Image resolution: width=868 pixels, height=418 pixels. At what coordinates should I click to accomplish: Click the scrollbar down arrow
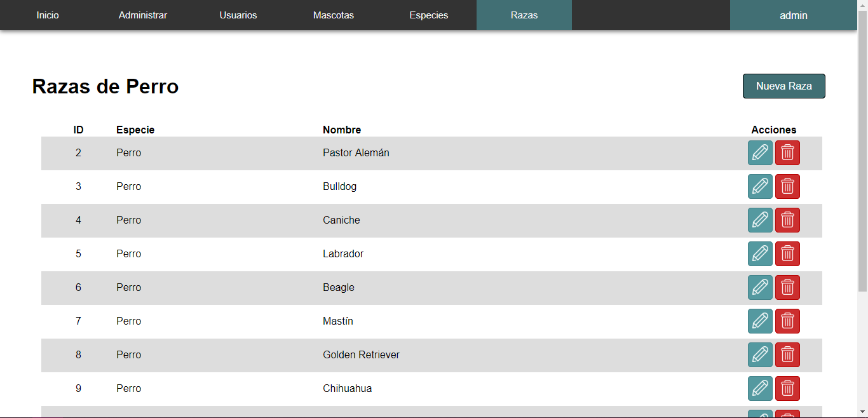point(862,412)
